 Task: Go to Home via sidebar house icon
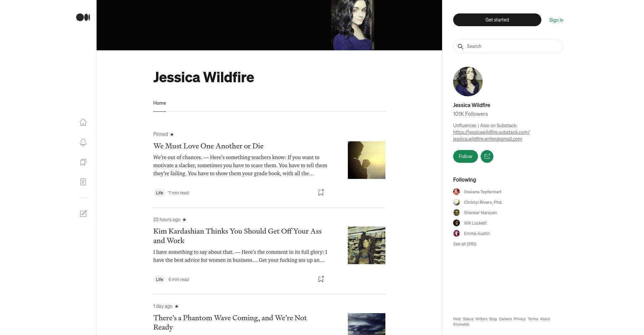tap(83, 123)
